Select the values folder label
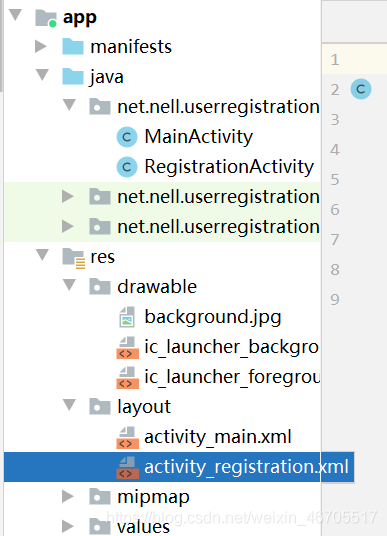 143,527
